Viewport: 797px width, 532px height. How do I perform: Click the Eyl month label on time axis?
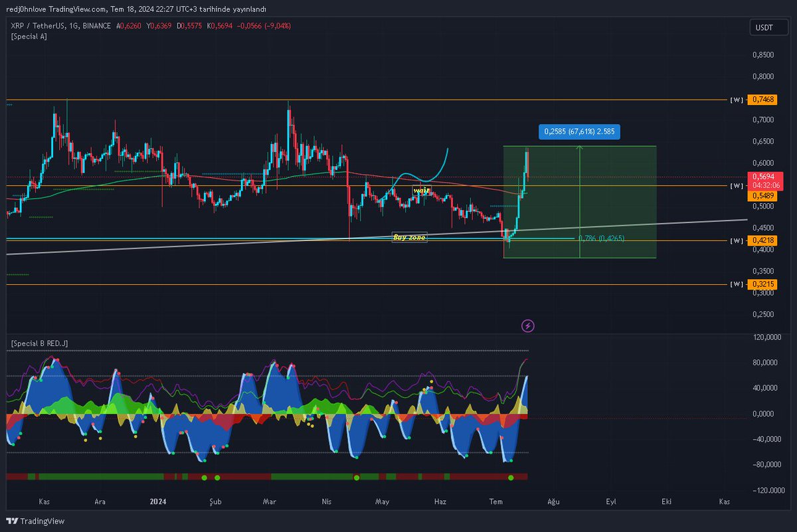(x=611, y=503)
